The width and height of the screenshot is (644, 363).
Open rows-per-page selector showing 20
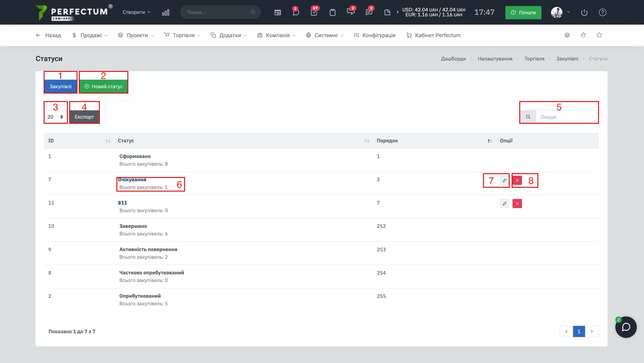(x=55, y=117)
